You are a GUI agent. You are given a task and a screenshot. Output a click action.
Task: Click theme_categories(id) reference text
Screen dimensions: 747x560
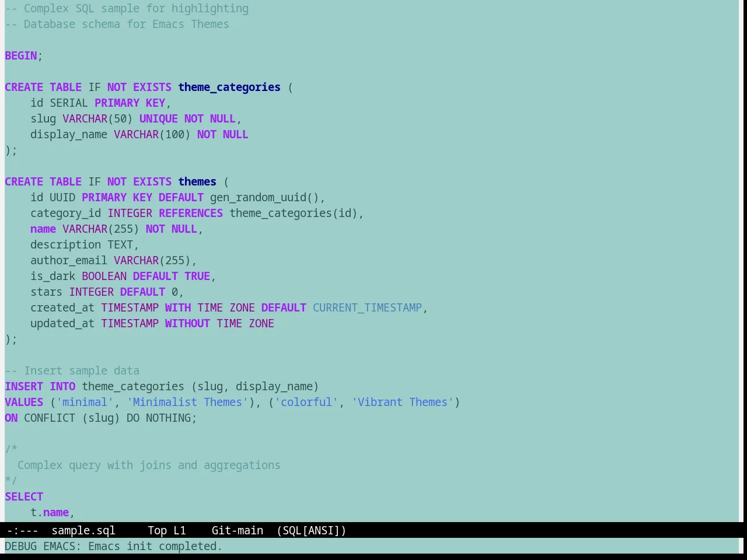point(294,213)
